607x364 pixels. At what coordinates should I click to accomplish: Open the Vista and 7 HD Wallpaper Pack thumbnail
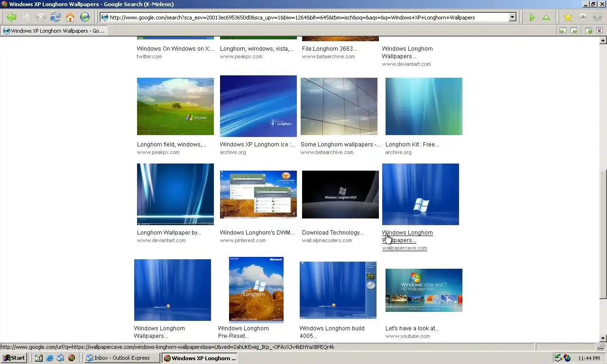[424, 290]
